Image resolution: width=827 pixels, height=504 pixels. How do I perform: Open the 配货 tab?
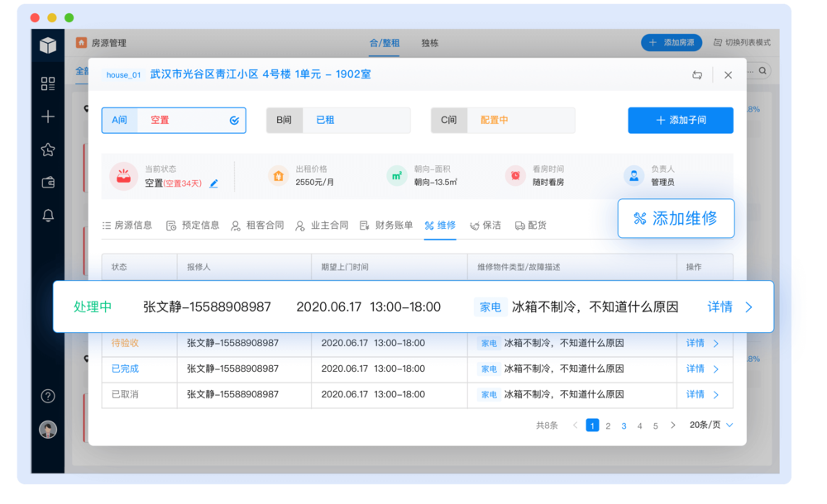pyautogui.click(x=531, y=226)
